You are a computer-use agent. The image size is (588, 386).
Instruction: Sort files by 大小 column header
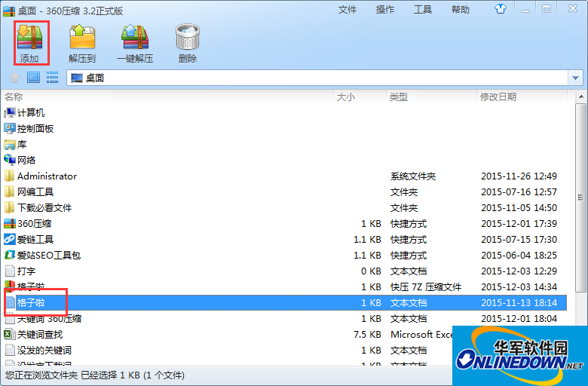coord(345,96)
